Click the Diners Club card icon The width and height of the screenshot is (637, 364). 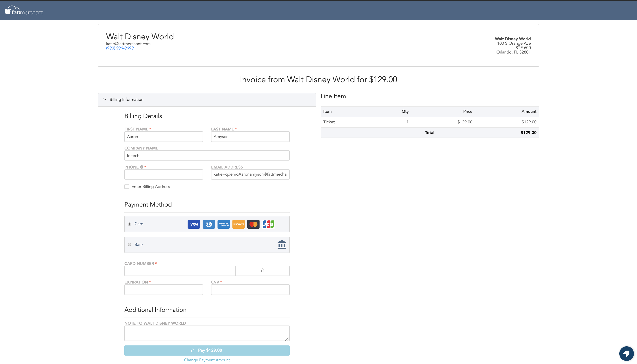pyautogui.click(x=209, y=224)
